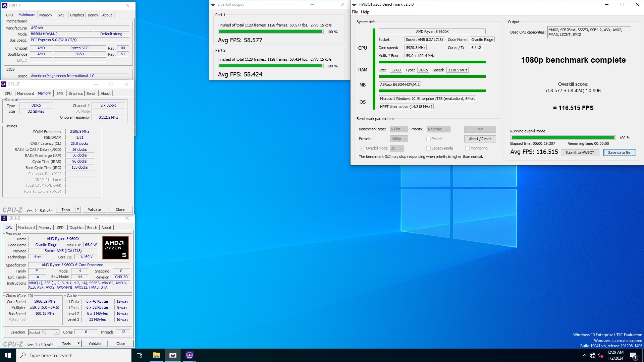Click the Run benchmark button
The width and height of the screenshot is (644, 362).
click(480, 129)
